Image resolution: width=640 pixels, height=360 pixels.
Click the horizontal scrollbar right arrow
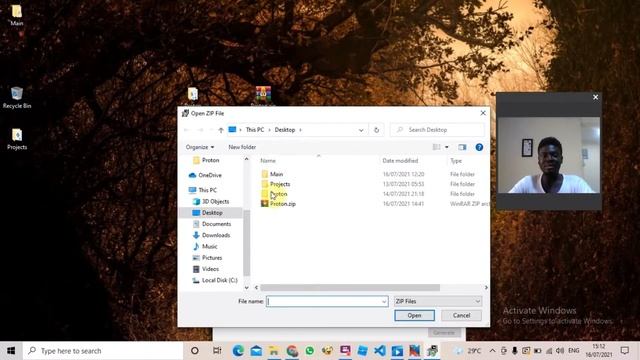tap(486, 288)
